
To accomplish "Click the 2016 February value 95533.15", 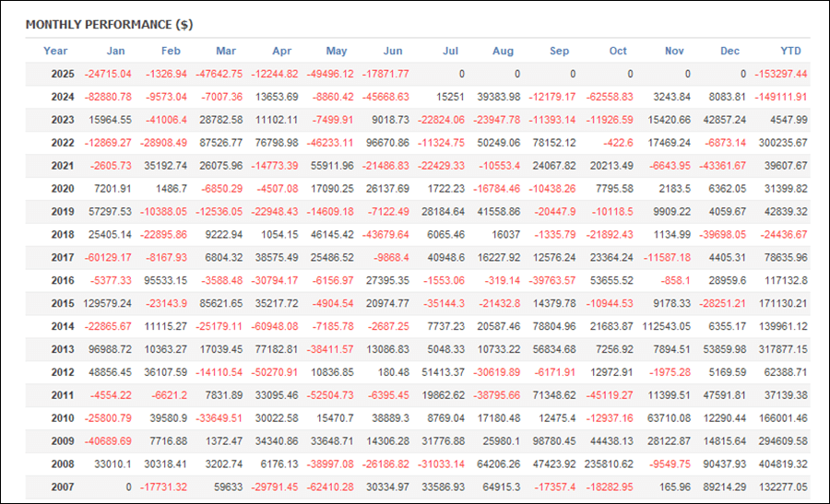I will click(166, 280).
